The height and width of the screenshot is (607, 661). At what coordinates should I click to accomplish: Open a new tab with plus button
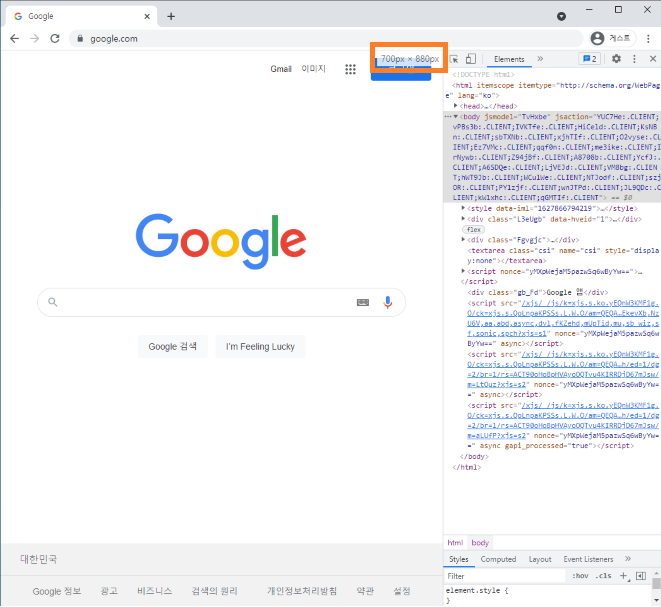click(x=171, y=16)
